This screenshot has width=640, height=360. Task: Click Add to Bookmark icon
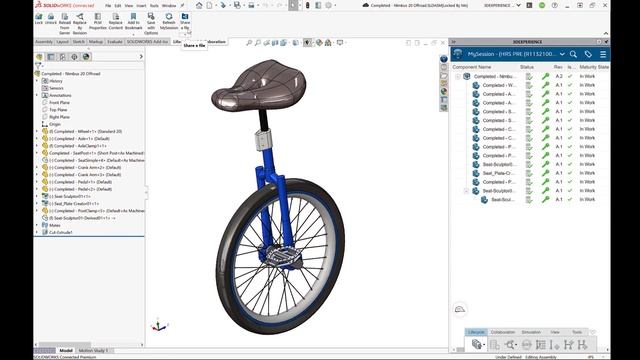coord(133,16)
